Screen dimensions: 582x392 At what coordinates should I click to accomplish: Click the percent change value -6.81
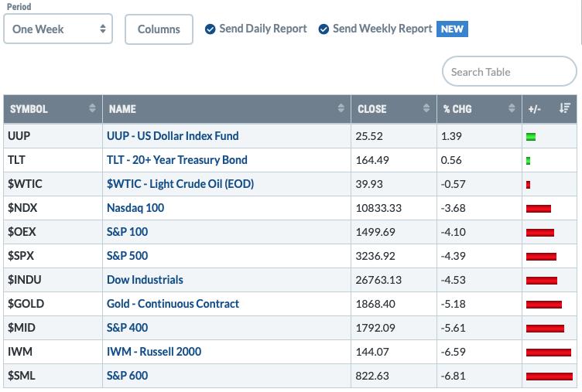click(x=454, y=376)
